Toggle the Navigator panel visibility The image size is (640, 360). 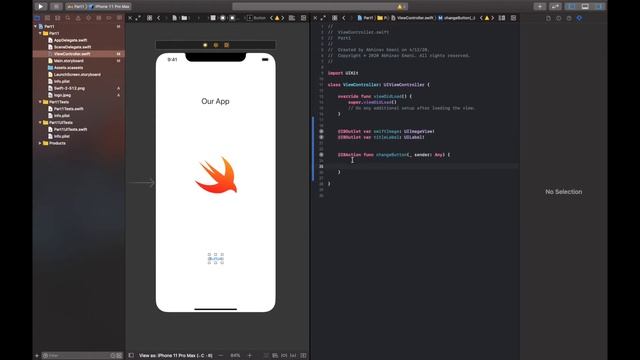572,7
